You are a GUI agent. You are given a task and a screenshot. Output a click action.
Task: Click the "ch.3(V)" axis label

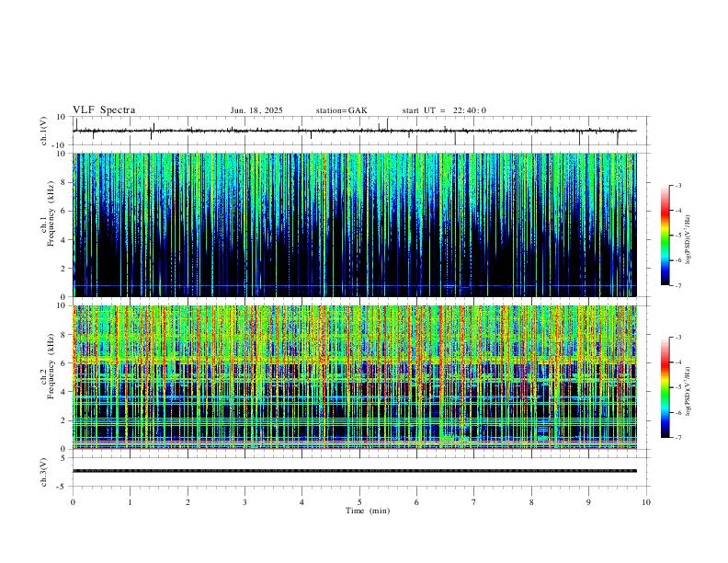click(x=44, y=472)
